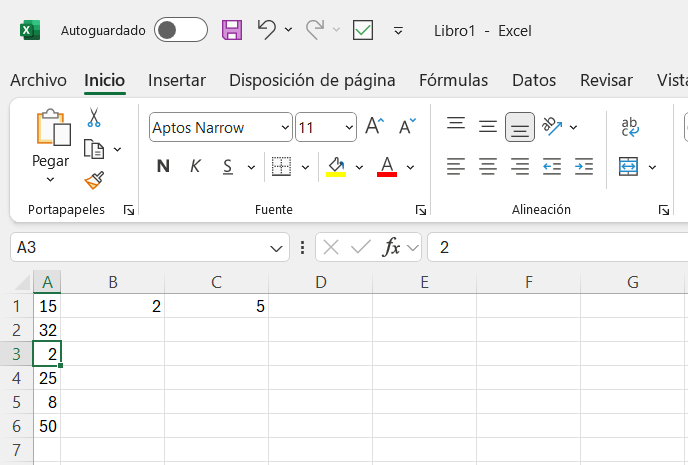Viewport: 688px width, 465px height.
Task: Open Fuente dialog launcher
Action: click(x=421, y=211)
